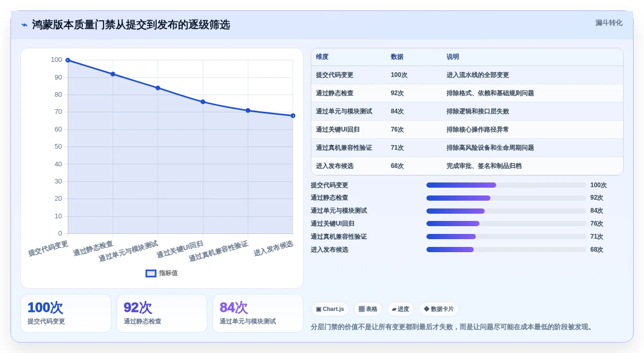The width and height of the screenshot is (644, 353).
Task: Click the 指标值 legend color box
Action: 151,273
